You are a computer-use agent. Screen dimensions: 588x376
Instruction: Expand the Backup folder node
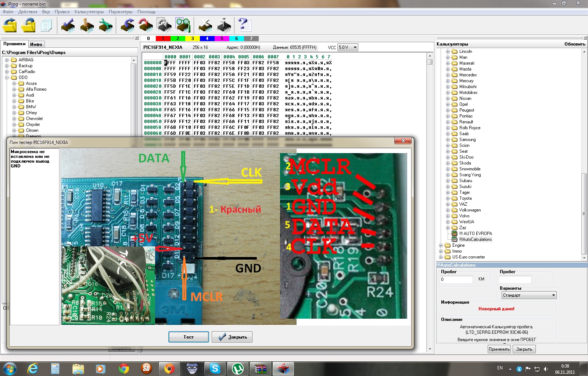point(7,66)
